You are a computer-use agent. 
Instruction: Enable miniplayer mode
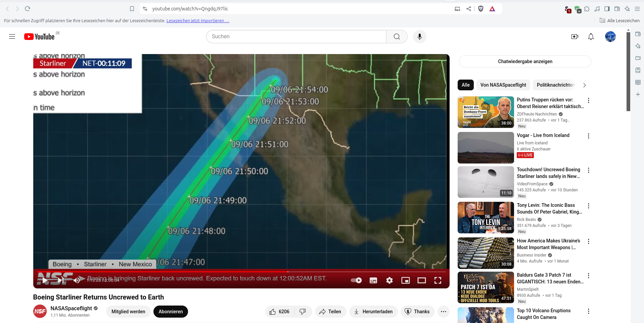coord(406,280)
